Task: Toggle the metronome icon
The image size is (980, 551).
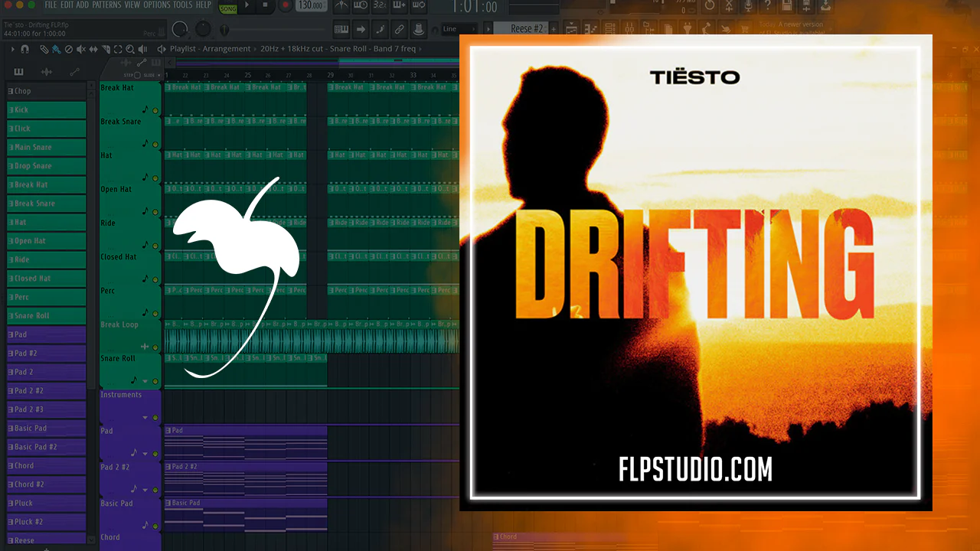Action: click(x=342, y=5)
